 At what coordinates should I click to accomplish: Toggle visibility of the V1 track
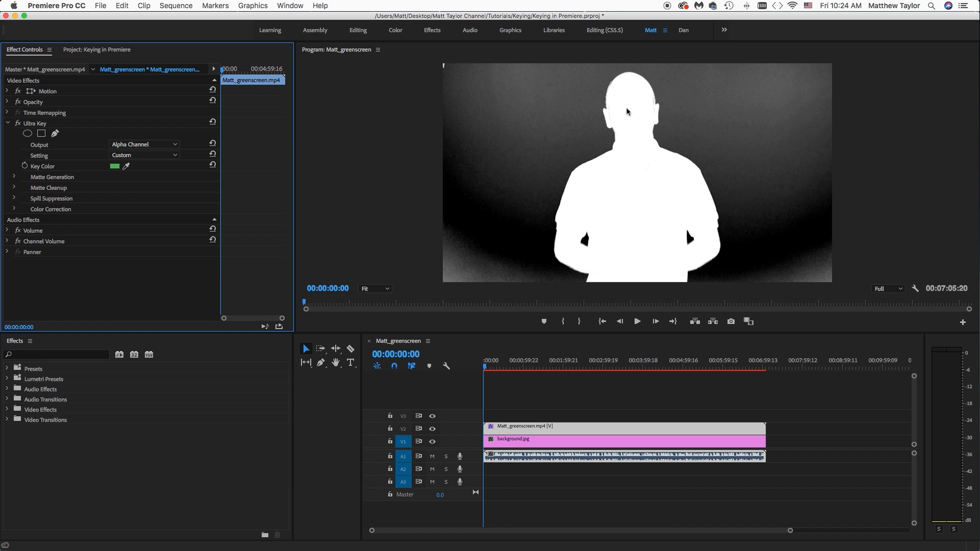click(433, 441)
